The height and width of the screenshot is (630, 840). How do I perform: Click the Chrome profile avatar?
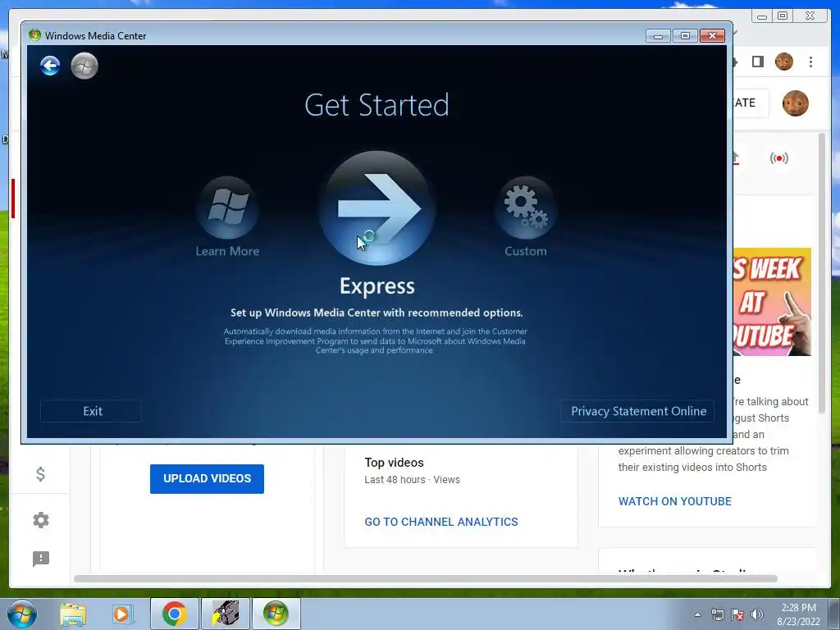click(x=783, y=62)
